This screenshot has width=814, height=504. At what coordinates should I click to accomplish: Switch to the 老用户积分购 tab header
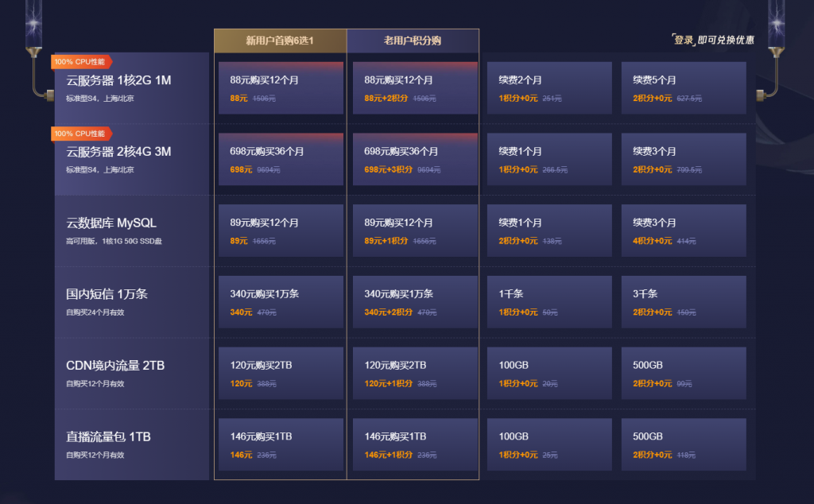[413, 41]
